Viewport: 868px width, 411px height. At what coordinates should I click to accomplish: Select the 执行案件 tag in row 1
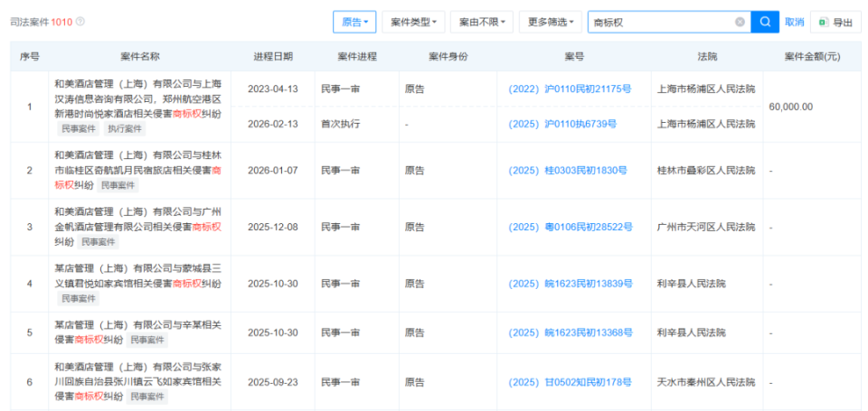coord(125,129)
